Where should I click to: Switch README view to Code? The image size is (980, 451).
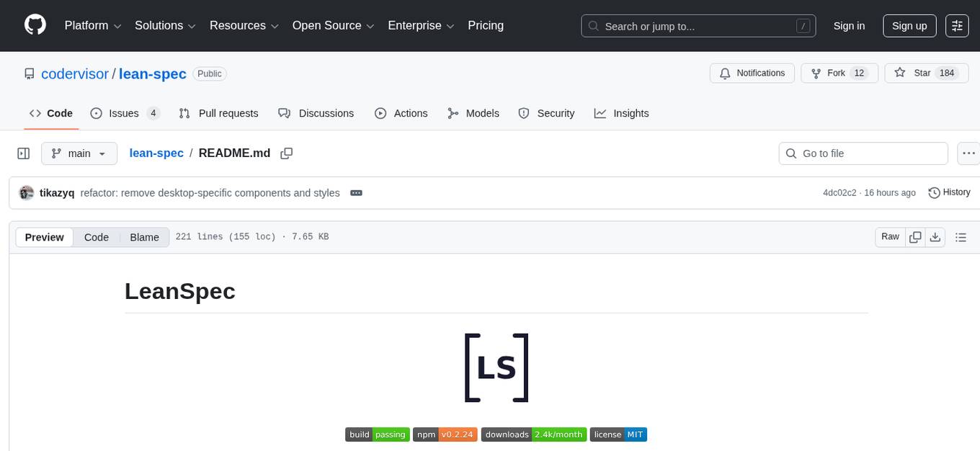96,236
